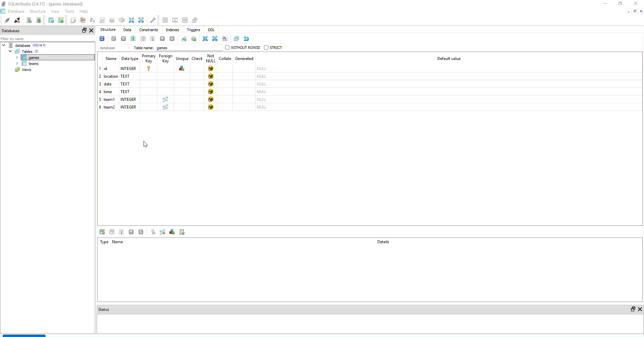
Task: Click the Filter by name field
Action: (47, 39)
